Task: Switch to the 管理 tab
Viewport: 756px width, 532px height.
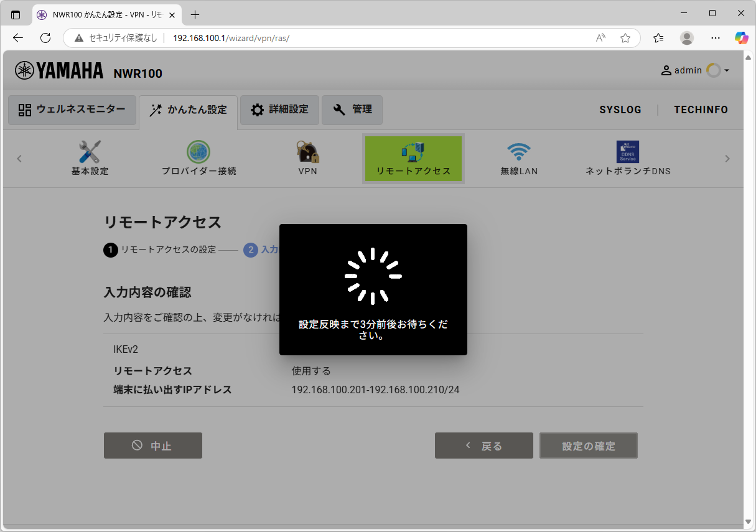Action: click(x=352, y=110)
